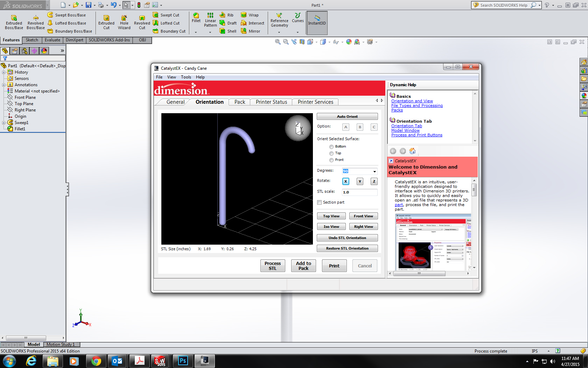Choose the Rib feature
Image resolution: width=588 pixels, height=368 pixels.
coord(226,15)
